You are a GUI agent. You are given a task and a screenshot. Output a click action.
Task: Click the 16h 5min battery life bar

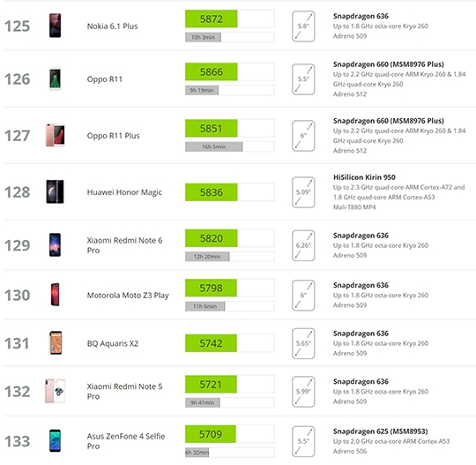click(213, 146)
